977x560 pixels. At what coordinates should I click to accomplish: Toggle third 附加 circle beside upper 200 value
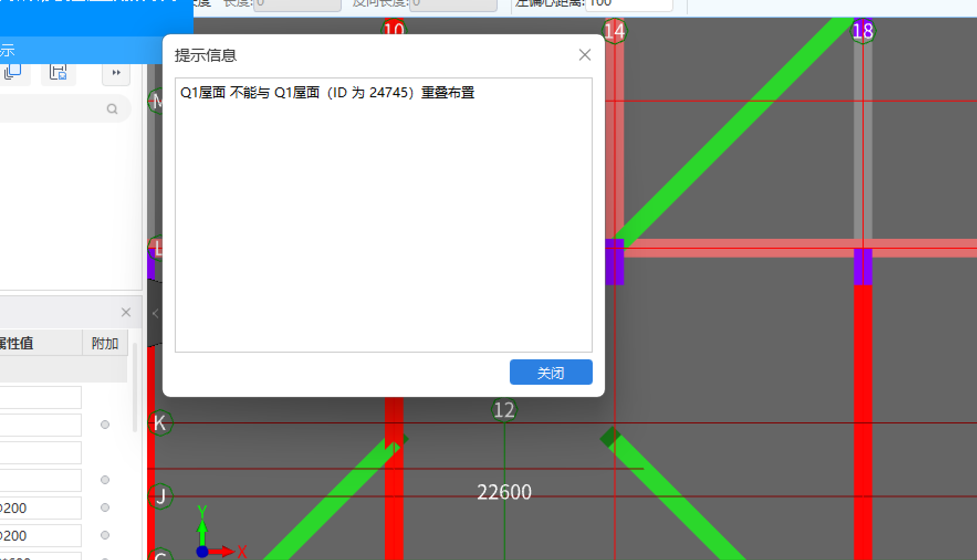105,507
